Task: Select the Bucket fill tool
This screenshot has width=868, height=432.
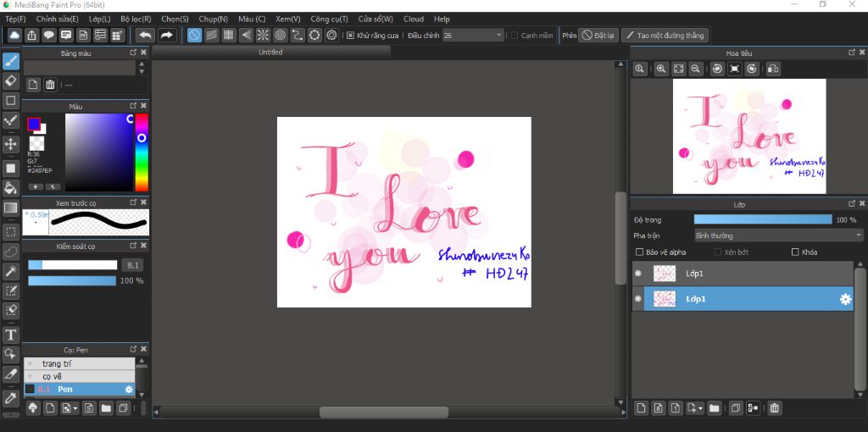Action: [11, 187]
